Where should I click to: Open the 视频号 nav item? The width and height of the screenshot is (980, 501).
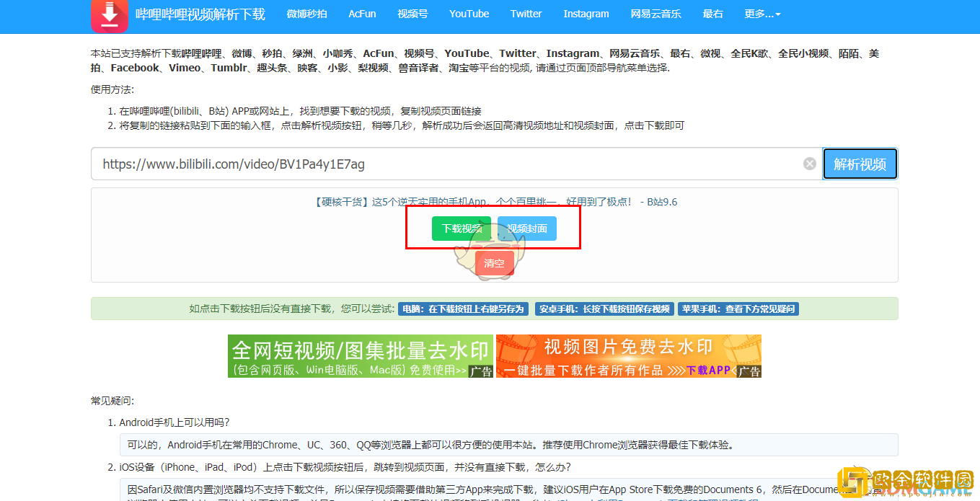pos(412,14)
